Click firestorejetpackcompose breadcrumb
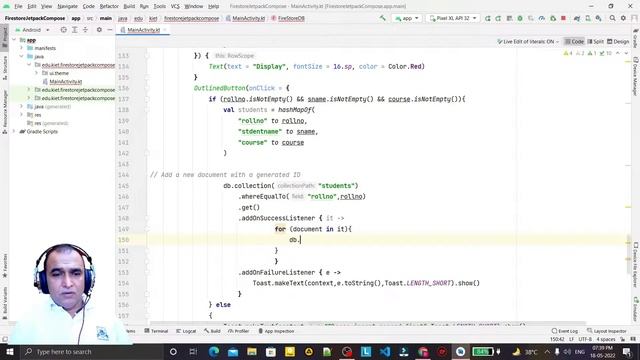This screenshot has width=640, height=360. click(x=191, y=18)
